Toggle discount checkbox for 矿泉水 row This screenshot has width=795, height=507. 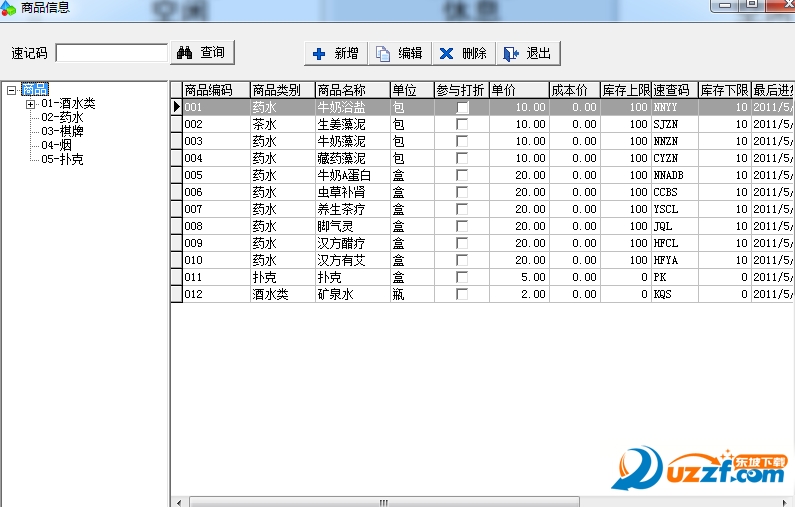click(462, 294)
